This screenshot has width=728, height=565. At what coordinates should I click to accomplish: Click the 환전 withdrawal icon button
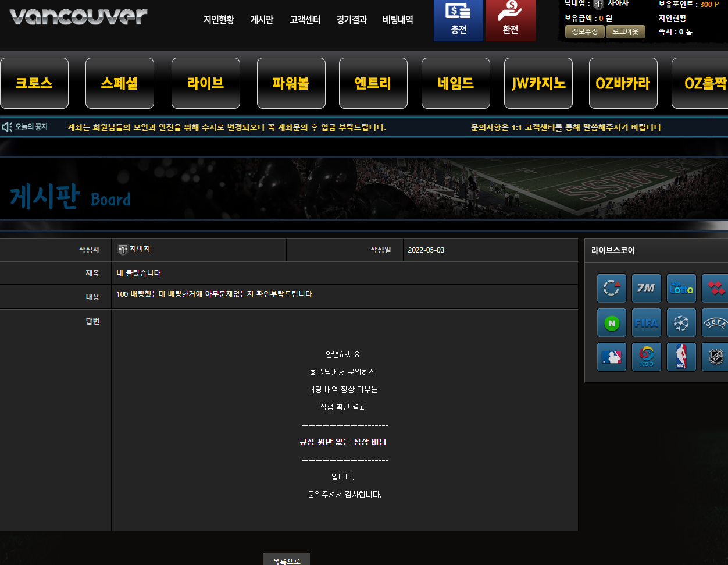coord(510,20)
